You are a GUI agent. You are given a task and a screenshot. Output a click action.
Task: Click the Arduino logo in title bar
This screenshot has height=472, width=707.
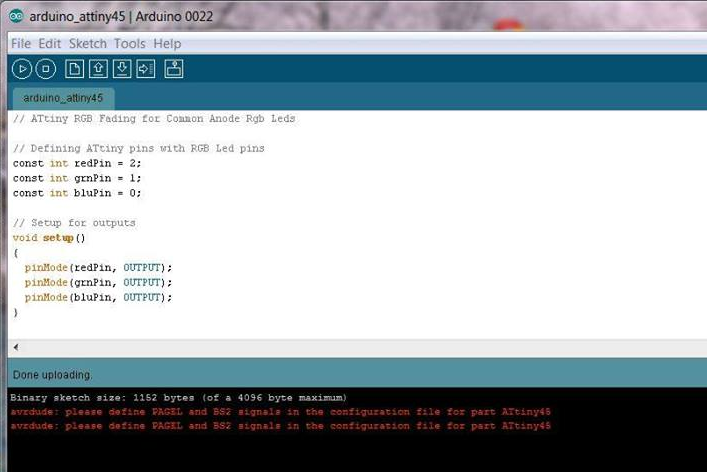(x=16, y=16)
